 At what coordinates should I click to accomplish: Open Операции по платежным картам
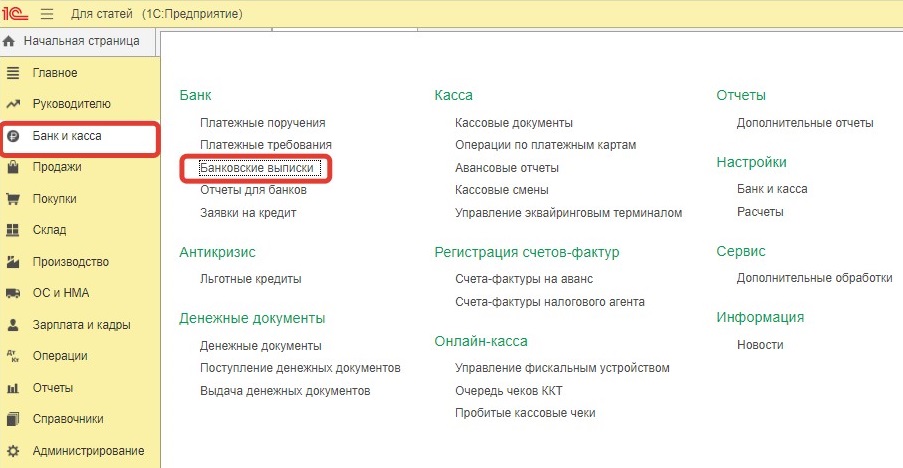coord(545,144)
